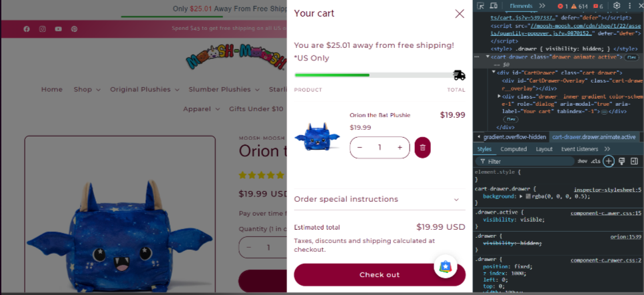Image resolution: width=644 pixels, height=295 pixels.
Task: Click the Facebook icon in the header
Action: click(x=27, y=29)
